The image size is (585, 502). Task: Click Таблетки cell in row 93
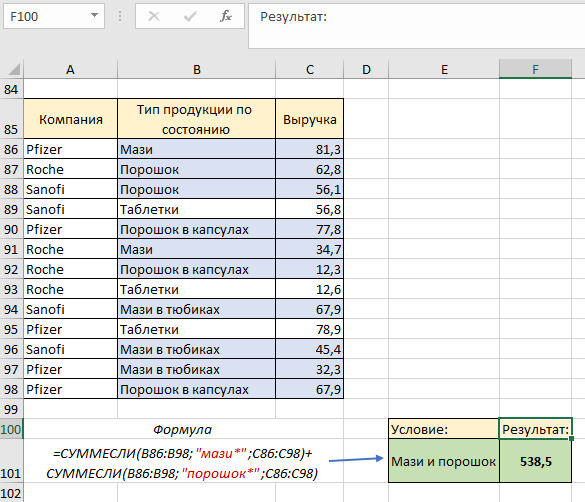click(197, 289)
